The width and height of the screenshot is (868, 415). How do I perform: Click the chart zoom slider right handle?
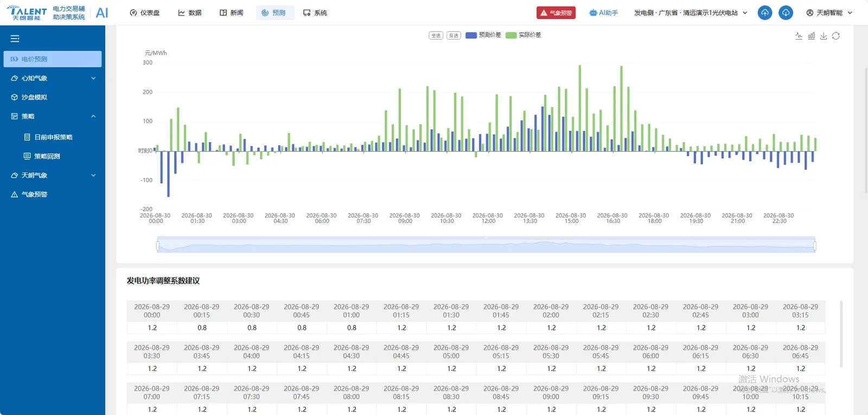pos(815,246)
